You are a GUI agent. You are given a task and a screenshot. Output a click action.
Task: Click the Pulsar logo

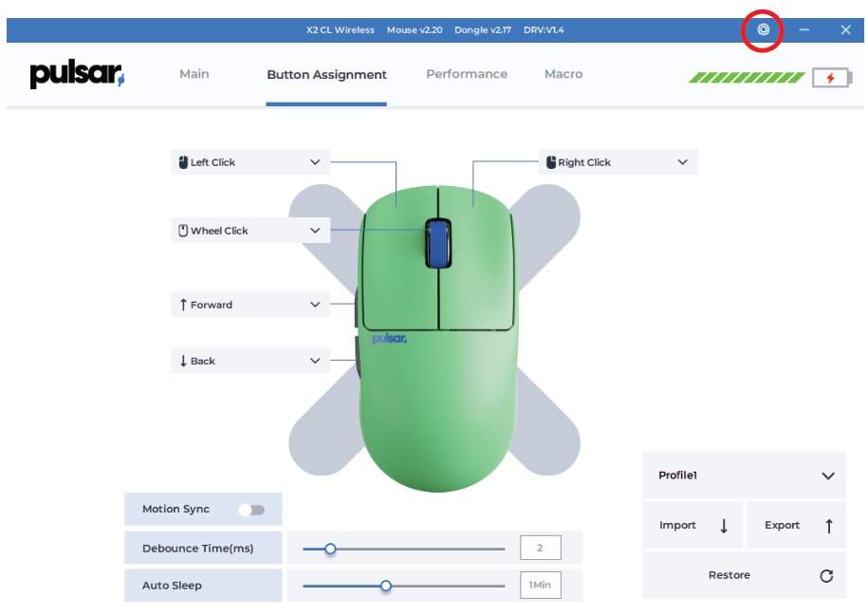pyautogui.click(x=78, y=75)
